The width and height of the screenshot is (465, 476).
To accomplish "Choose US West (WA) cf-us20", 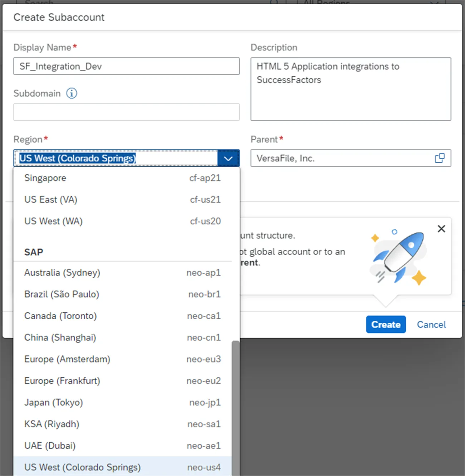I will click(x=122, y=221).
